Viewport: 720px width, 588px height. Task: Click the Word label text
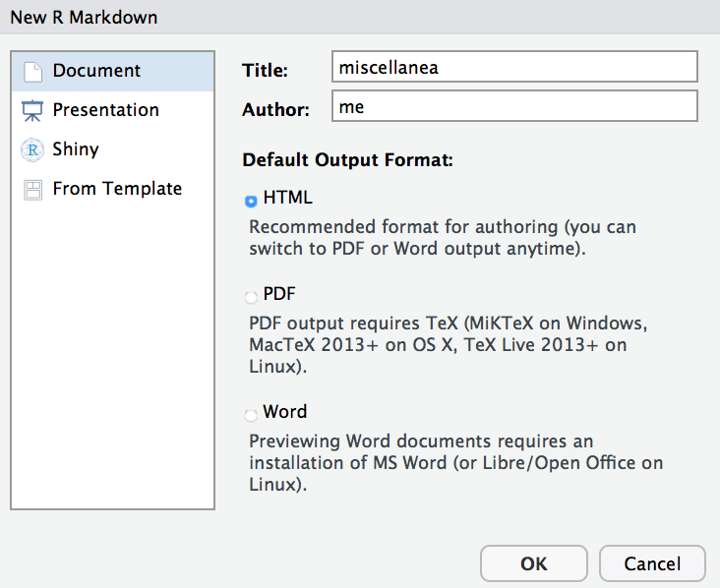tap(285, 412)
